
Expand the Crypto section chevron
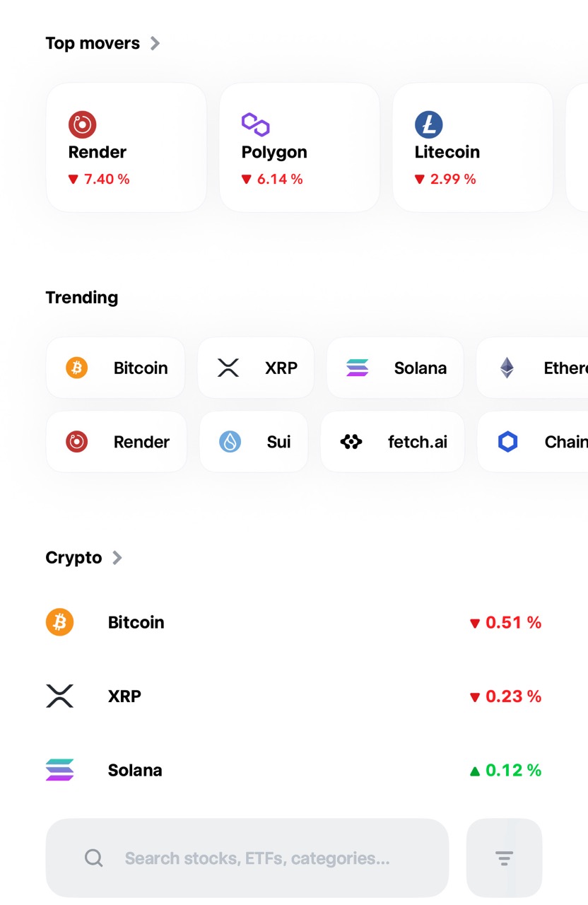117,557
